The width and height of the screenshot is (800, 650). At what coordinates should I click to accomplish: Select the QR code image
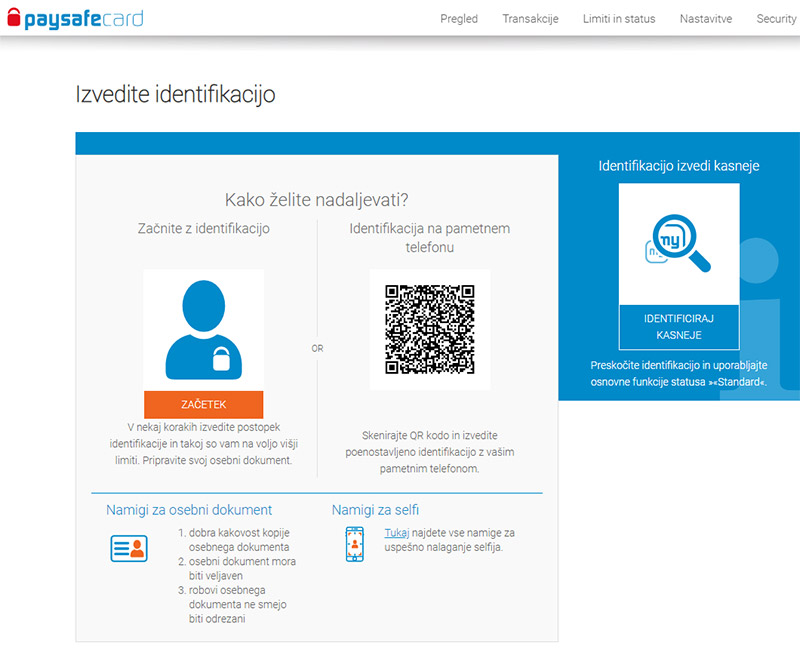pos(429,329)
